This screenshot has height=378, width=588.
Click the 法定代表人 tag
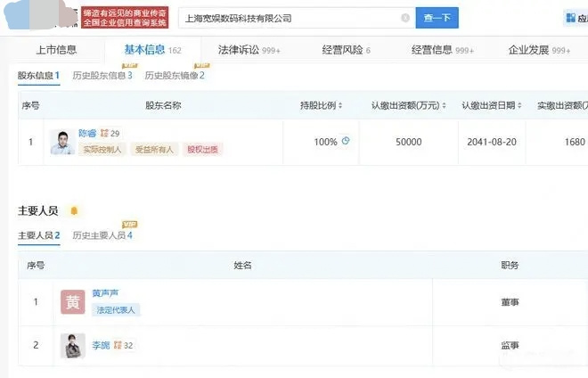(x=116, y=309)
